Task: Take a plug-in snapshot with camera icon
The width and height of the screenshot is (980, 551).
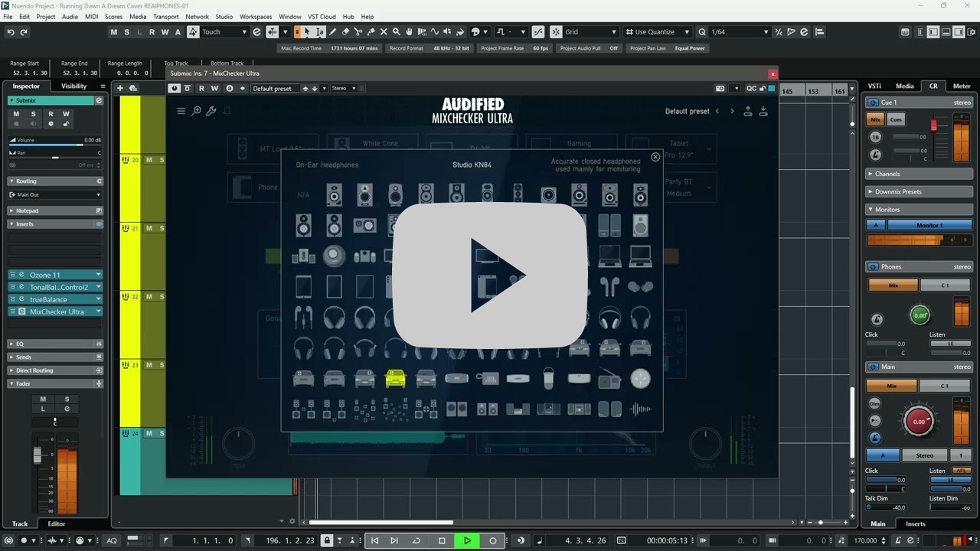Action: pos(720,88)
